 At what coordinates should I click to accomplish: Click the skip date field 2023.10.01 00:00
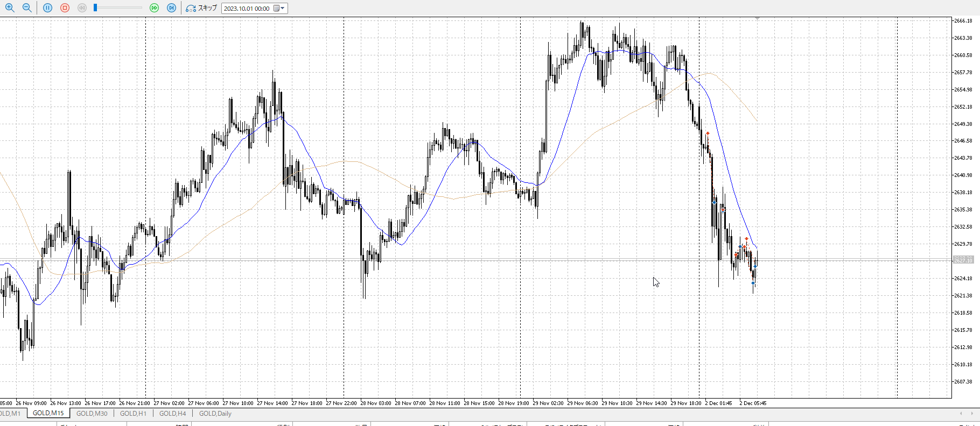(247, 9)
